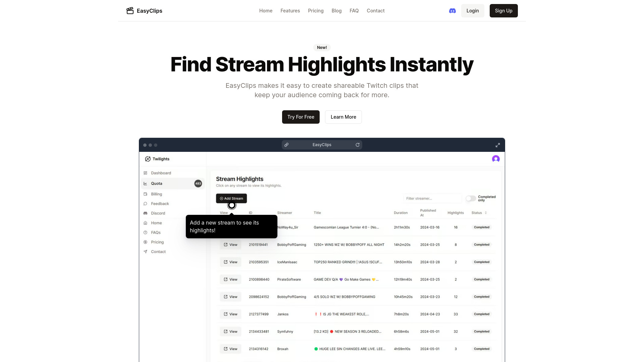Click the Discord sidebar icon
Viewport: 644px width, 362px height.
point(146,213)
